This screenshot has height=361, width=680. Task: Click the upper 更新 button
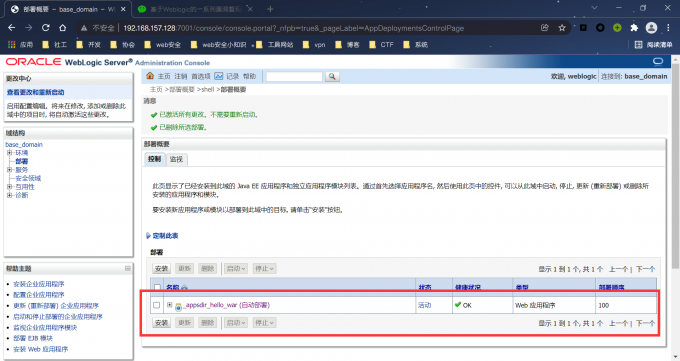185,269
